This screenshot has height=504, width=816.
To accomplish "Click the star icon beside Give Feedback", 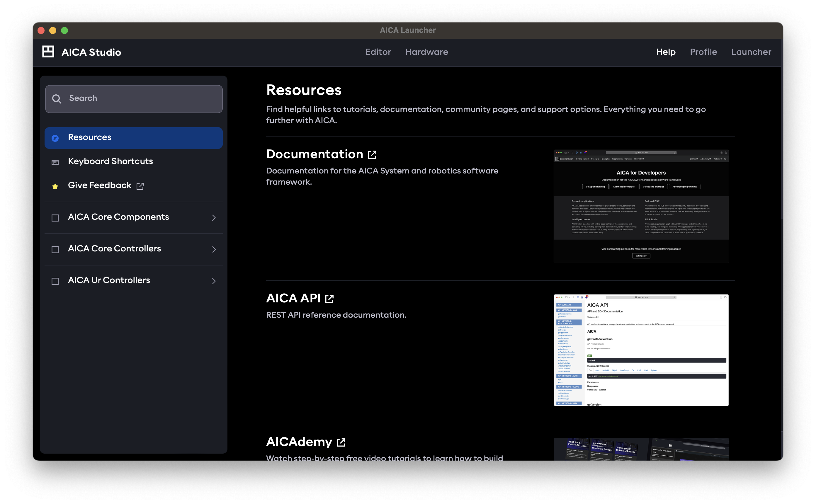I will click(55, 186).
